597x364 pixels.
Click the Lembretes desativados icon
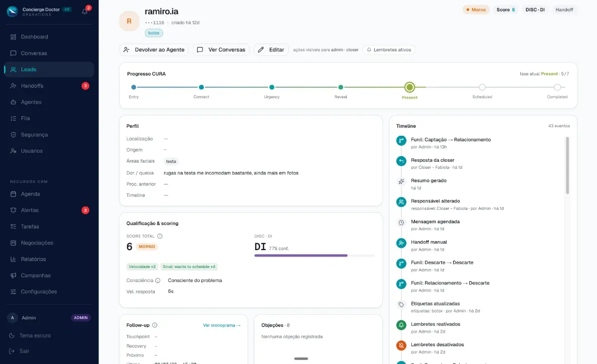tap(401, 345)
